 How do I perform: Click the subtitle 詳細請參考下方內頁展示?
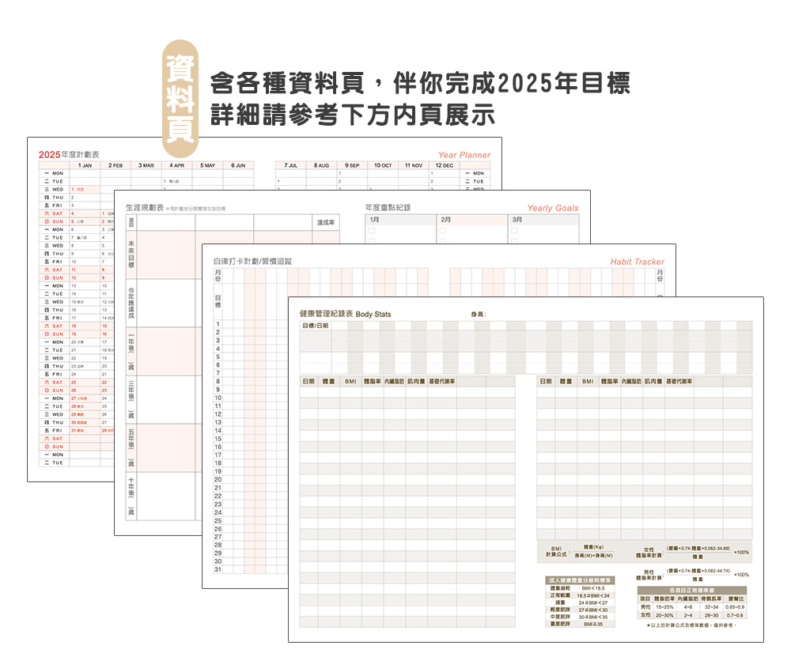[353, 115]
